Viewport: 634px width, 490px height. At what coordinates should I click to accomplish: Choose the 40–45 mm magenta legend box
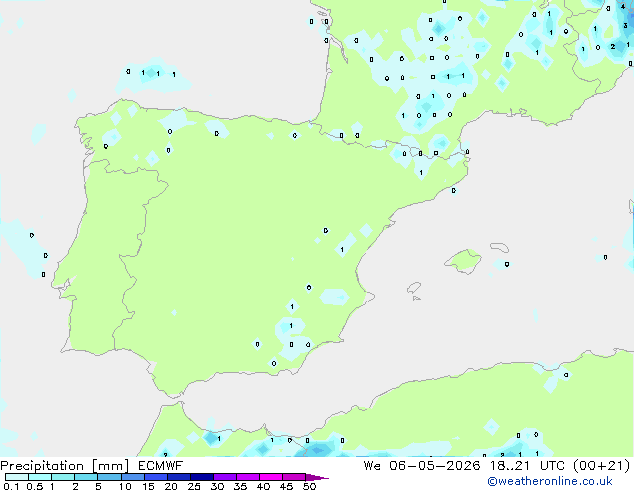tap(271, 477)
